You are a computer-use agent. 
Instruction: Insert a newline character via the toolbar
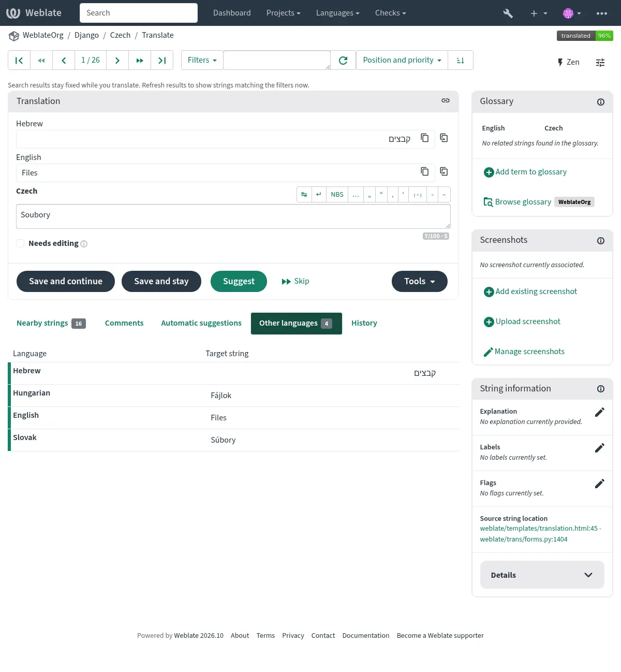click(319, 195)
